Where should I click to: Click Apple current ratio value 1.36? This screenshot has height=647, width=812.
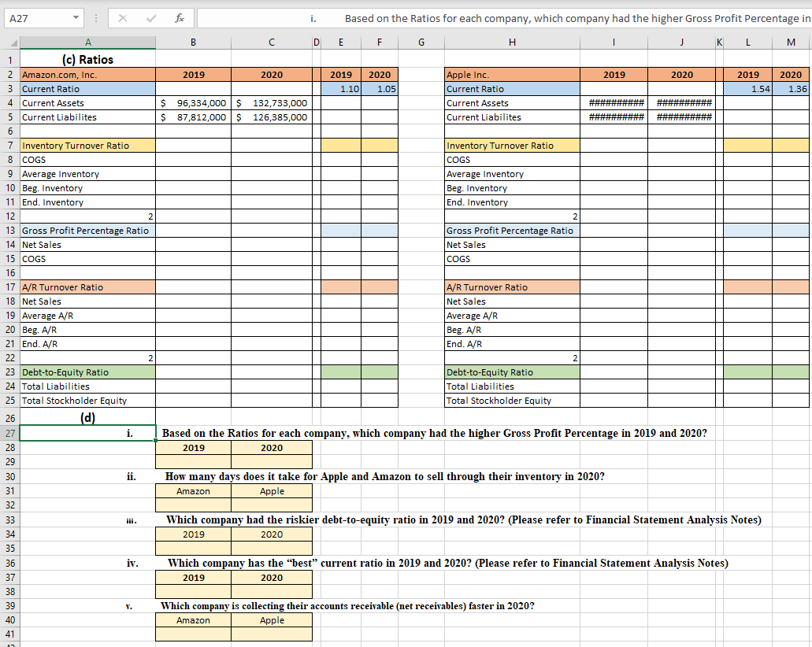tap(791, 89)
